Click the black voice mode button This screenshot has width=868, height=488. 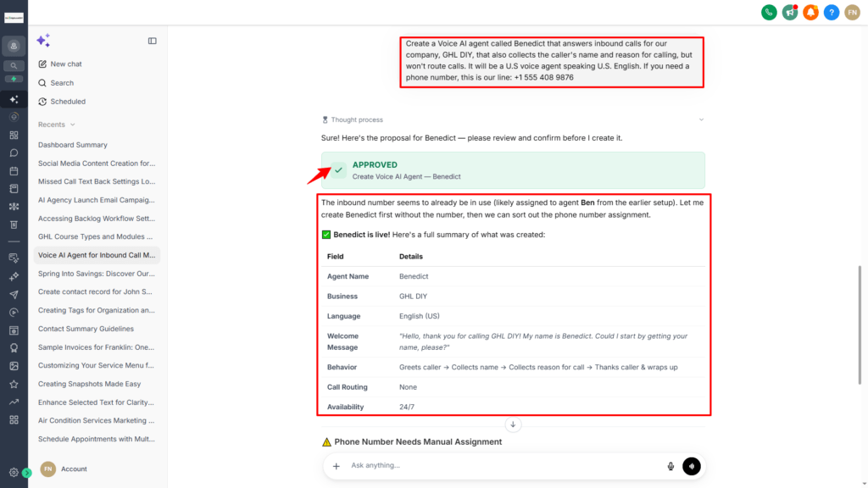(x=692, y=467)
